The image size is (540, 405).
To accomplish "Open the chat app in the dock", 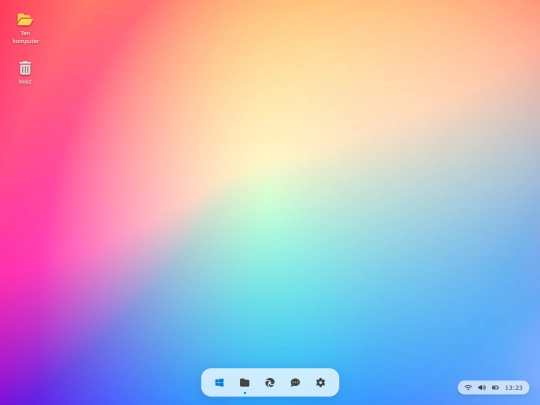I will point(295,383).
